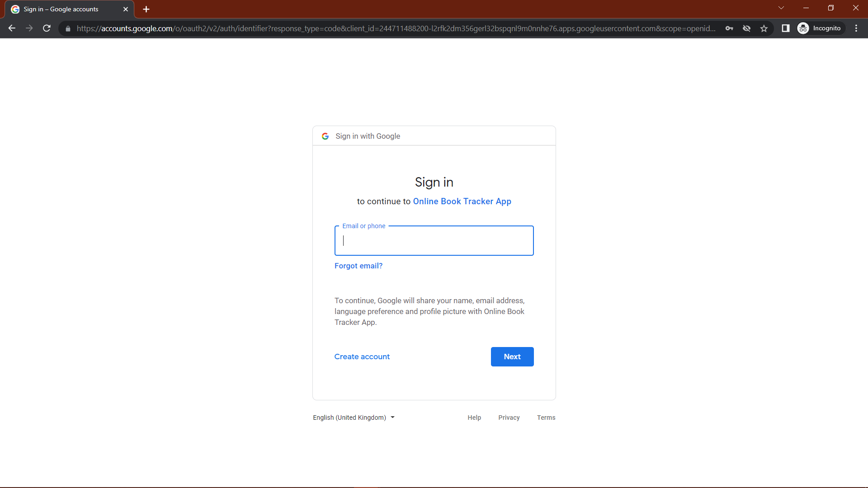This screenshot has height=488, width=868.
Task: Open the Online Book Tracker App link
Action: 462,202
